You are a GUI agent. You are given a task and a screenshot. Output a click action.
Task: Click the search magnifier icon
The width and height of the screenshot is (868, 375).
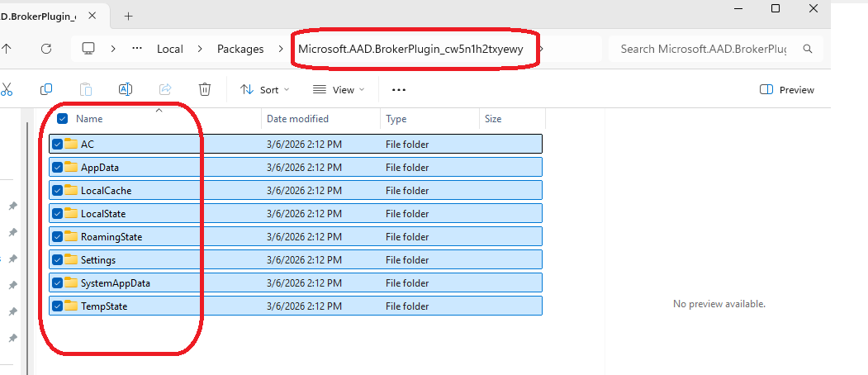pyautogui.click(x=808, y=49)
